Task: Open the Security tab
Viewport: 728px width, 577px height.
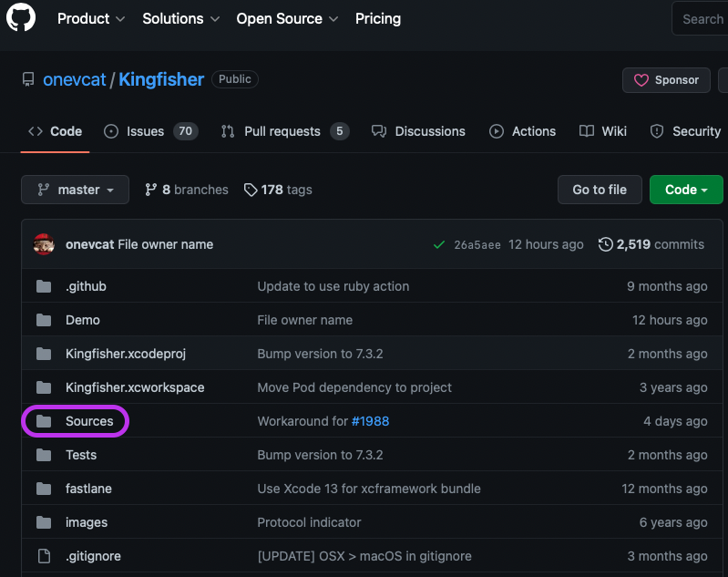Action: click(x=685, y=131)
